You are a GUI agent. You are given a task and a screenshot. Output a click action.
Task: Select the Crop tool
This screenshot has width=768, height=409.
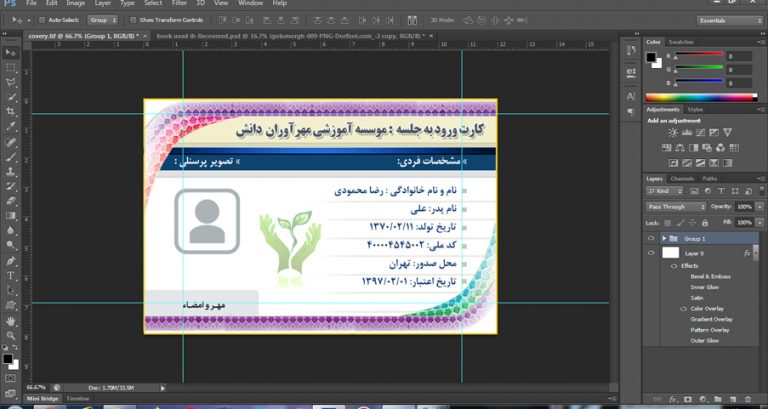pos(10,112)
